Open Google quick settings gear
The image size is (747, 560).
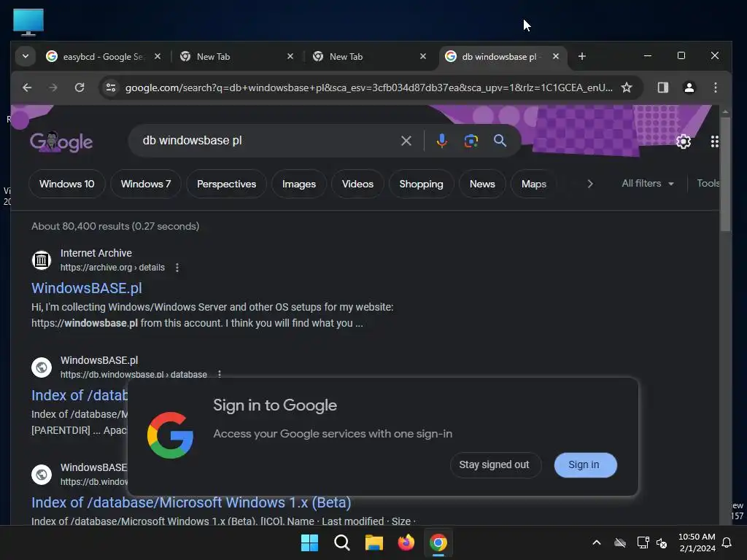683,141
